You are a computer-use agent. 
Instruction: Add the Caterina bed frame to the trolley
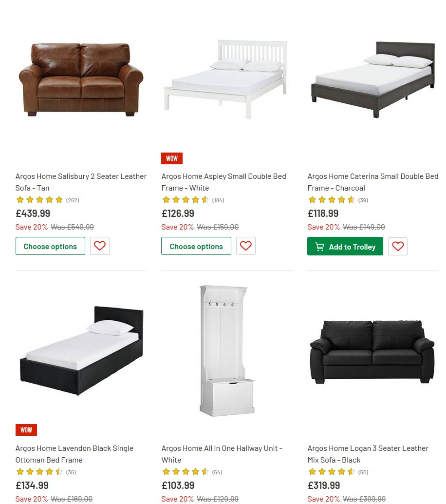345,247
